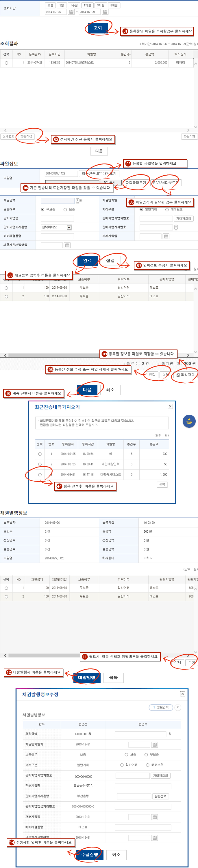198x868 pixels.
Task: Open the end date calendar icon for 2014-07-29
Action: [x=105, y=12]
